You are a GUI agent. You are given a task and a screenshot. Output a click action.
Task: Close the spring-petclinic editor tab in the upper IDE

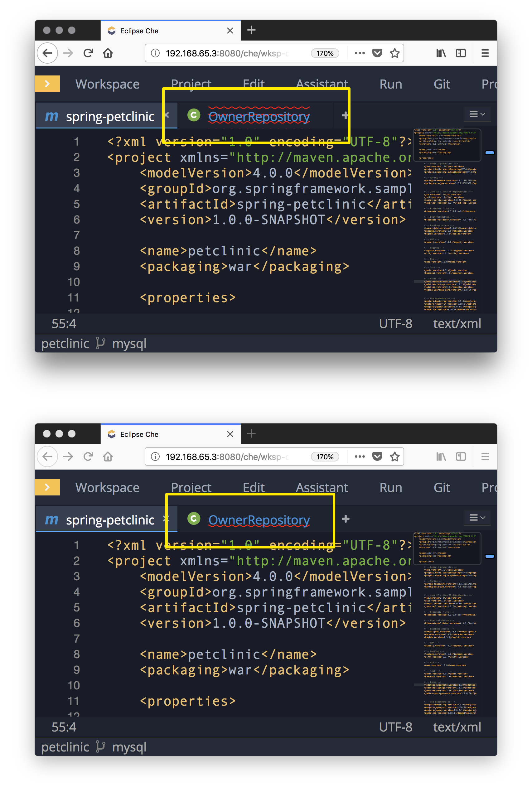click(167, 115)
